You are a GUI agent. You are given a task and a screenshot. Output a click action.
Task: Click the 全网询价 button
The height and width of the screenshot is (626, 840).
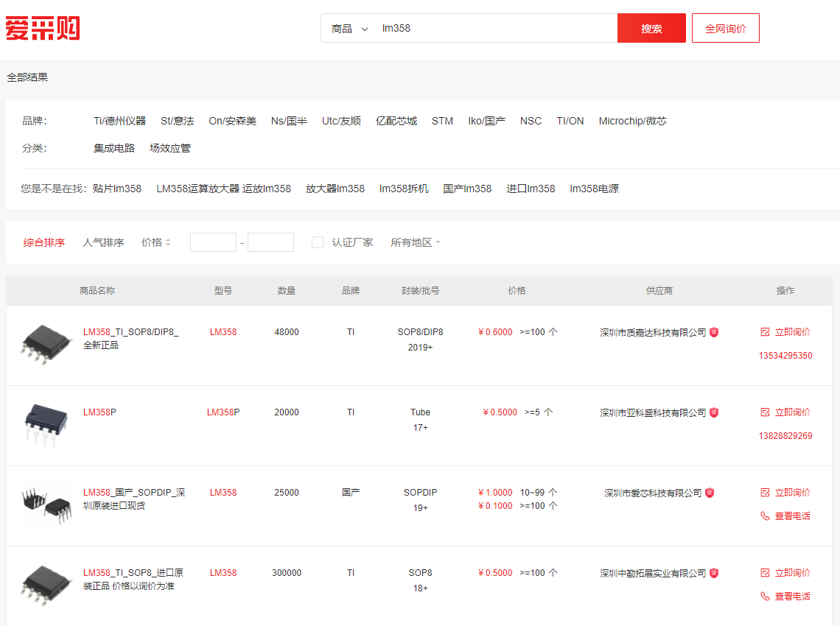coord(725,29)
